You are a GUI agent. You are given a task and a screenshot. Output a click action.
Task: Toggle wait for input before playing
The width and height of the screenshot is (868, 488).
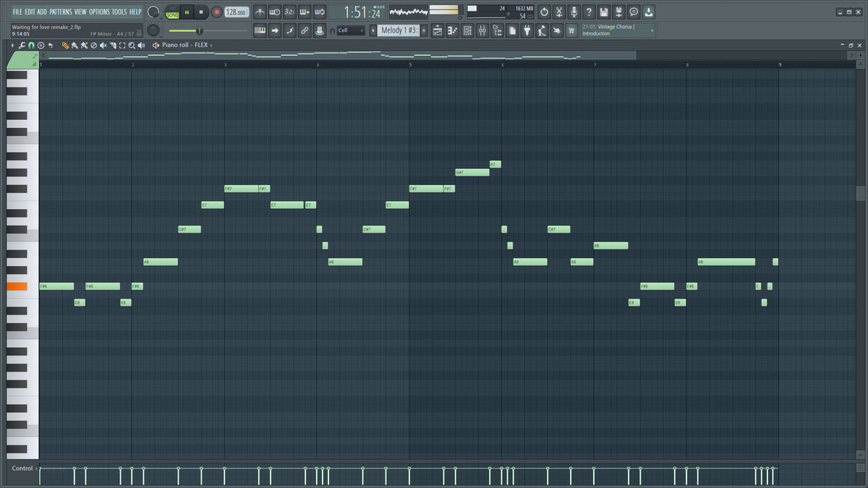point(275,12)
